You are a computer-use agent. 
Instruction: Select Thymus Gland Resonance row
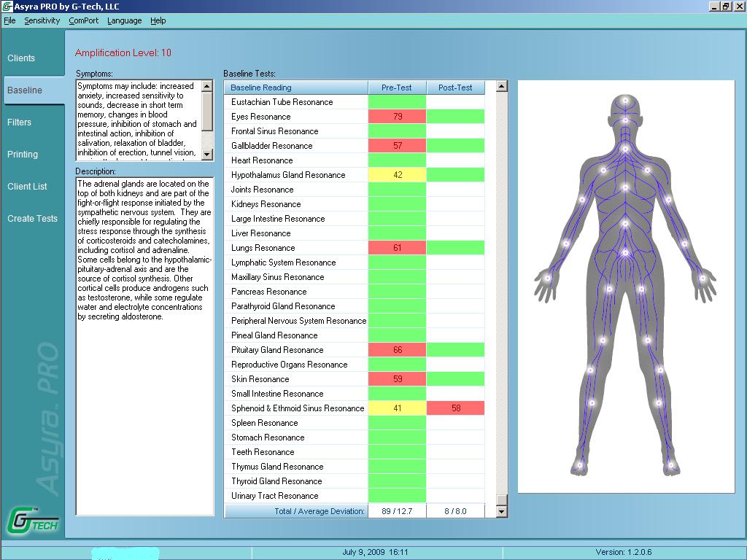pos(355,467)
